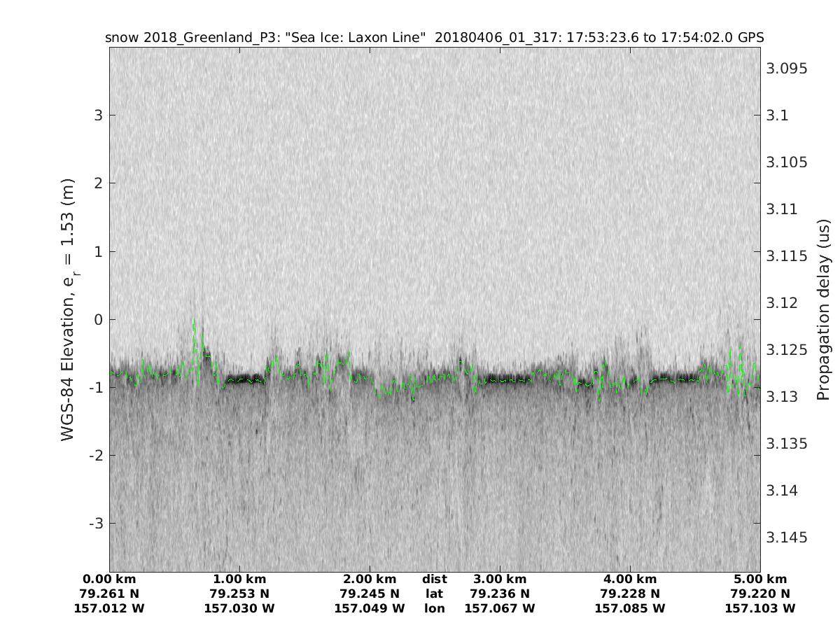Click the "3.00 km" distance tick label
The width and height of the screenshot is (840, 630).
[500, 579]
